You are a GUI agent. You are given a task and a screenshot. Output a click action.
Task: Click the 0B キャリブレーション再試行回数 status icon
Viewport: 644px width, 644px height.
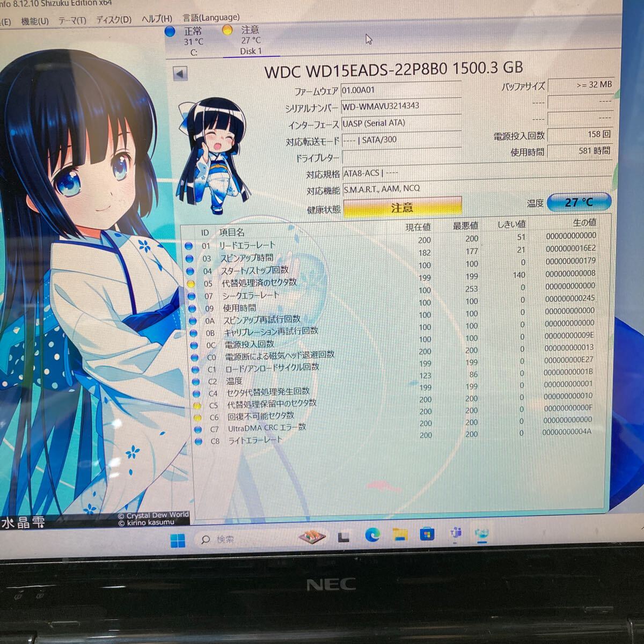point(193,333)
